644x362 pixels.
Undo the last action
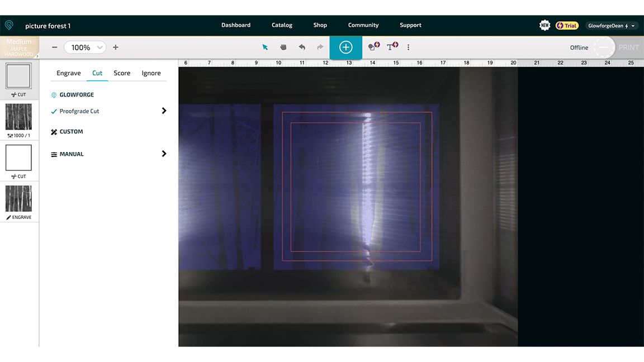[x=302, y=47]
